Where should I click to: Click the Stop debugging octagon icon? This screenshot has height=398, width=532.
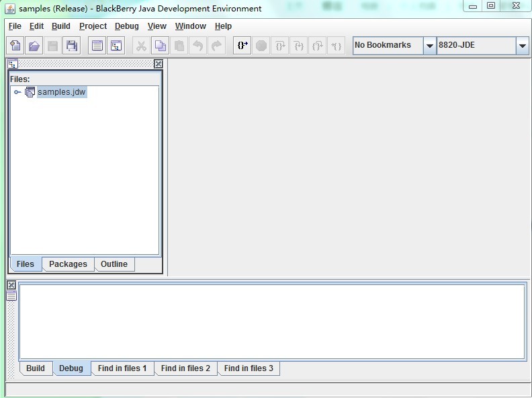point(261,46)
